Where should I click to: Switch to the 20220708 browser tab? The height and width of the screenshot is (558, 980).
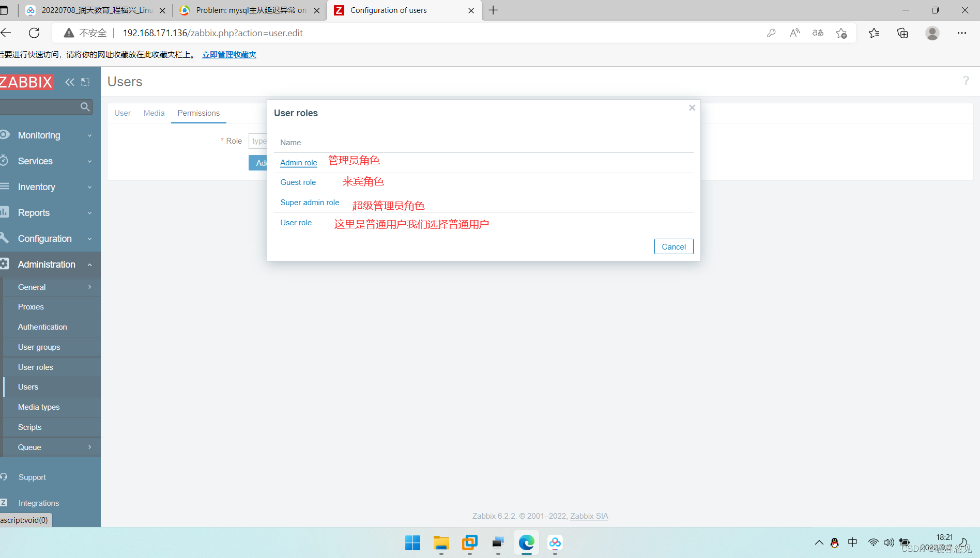96,10
